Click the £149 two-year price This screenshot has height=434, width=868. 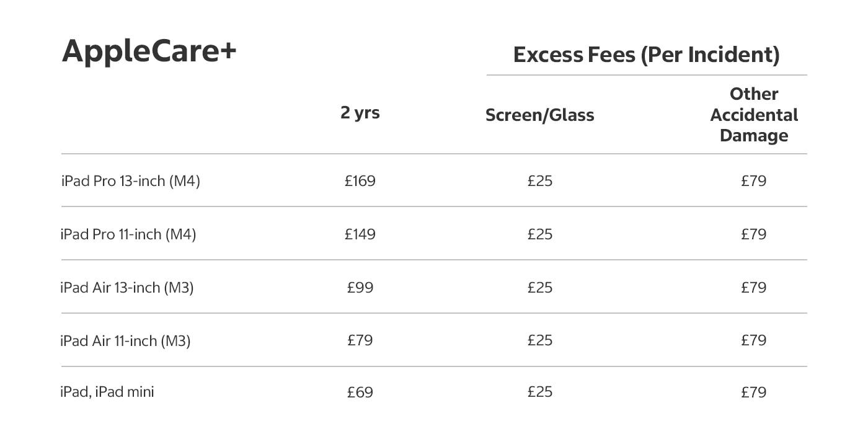(x=360, y=234)
